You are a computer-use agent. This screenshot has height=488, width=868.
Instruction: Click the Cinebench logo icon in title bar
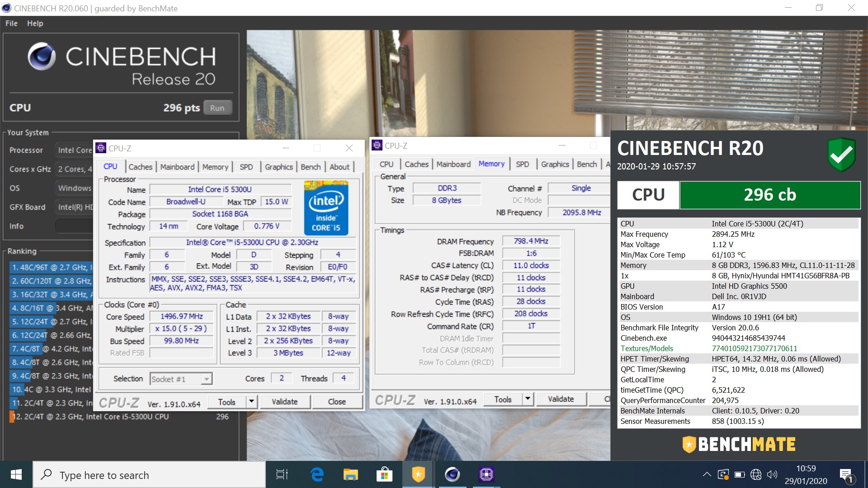coord(7,8)
